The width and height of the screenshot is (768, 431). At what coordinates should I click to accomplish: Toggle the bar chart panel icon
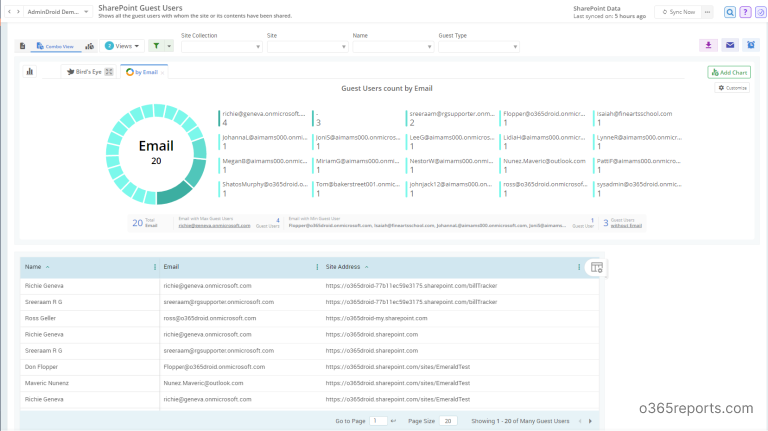30,72
